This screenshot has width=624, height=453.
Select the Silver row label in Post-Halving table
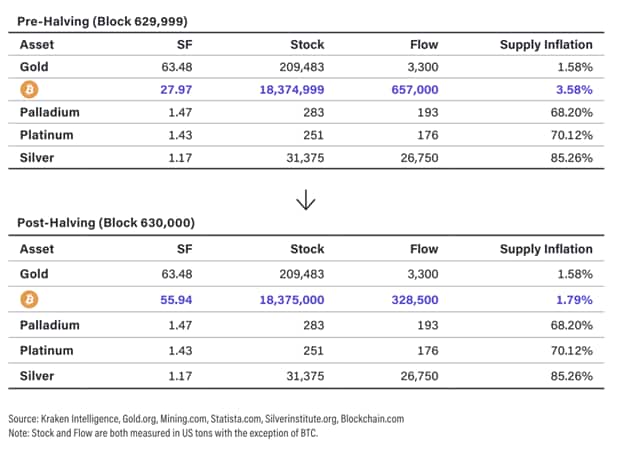(35, 376)
